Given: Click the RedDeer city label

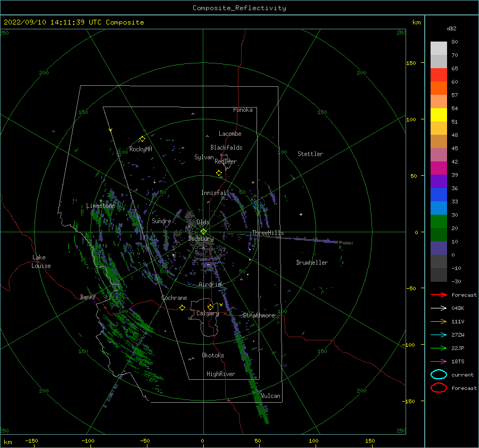Looking at the screenshot, I should pos(226,161).
